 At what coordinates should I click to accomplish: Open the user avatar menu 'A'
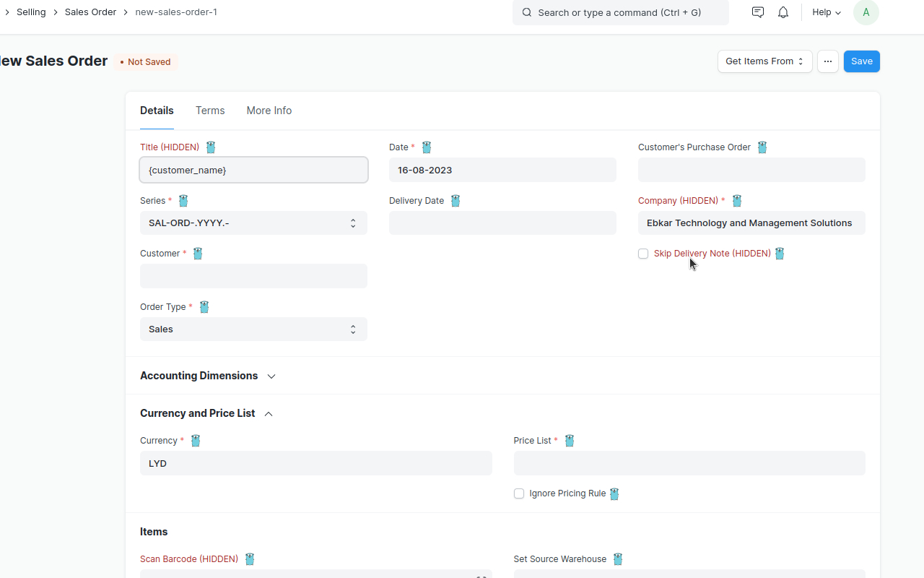(866, 12)
